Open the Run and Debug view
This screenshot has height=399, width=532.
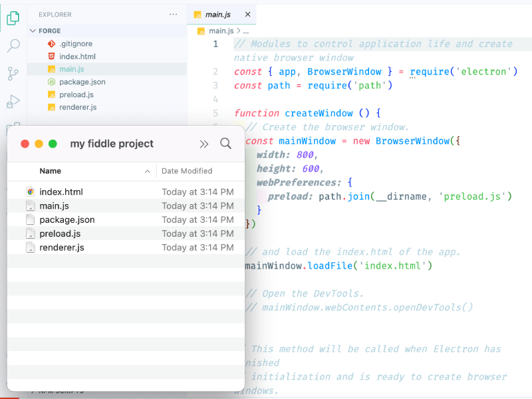click(x=13, y=101)
